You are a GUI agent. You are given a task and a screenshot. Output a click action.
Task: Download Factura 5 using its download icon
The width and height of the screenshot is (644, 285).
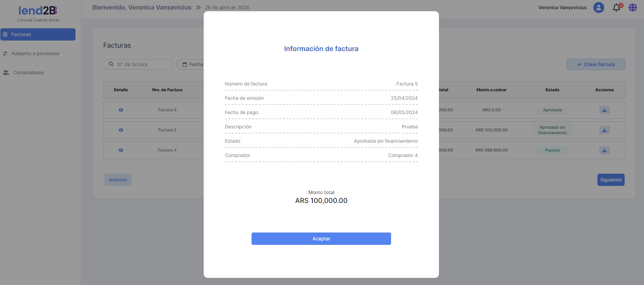coord(604,130)
